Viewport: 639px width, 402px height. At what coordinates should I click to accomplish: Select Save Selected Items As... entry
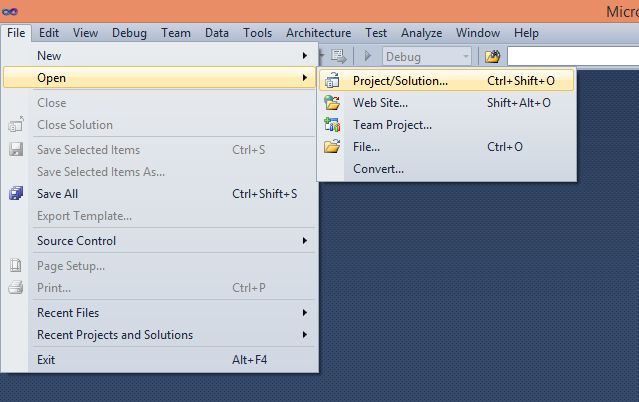coord(159,172)
